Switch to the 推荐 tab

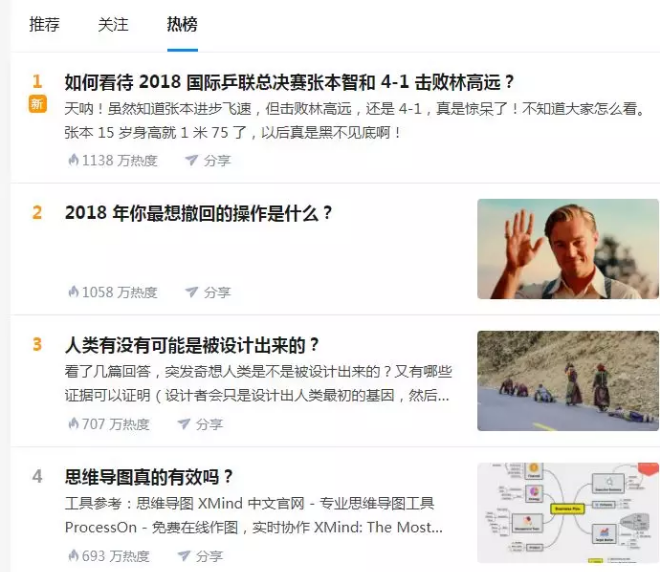(x=44, y=24)
